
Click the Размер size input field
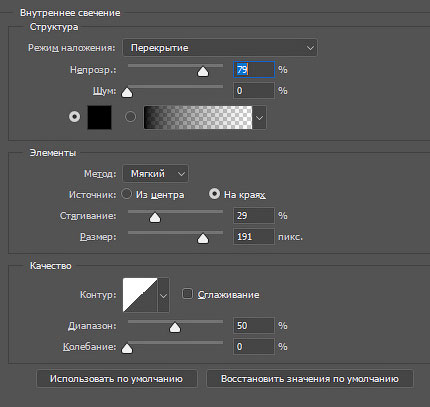pyautogui.click(x=254, y=237)
